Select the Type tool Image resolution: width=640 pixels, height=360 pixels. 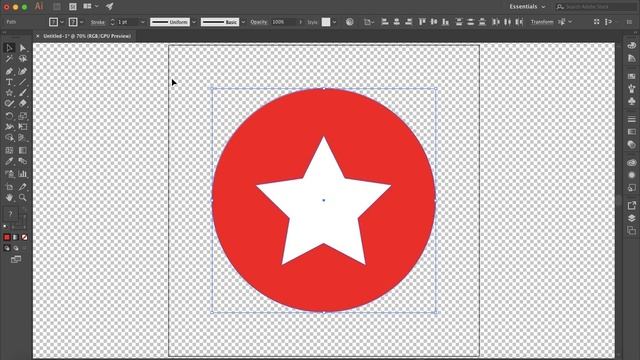click(9, 82)
